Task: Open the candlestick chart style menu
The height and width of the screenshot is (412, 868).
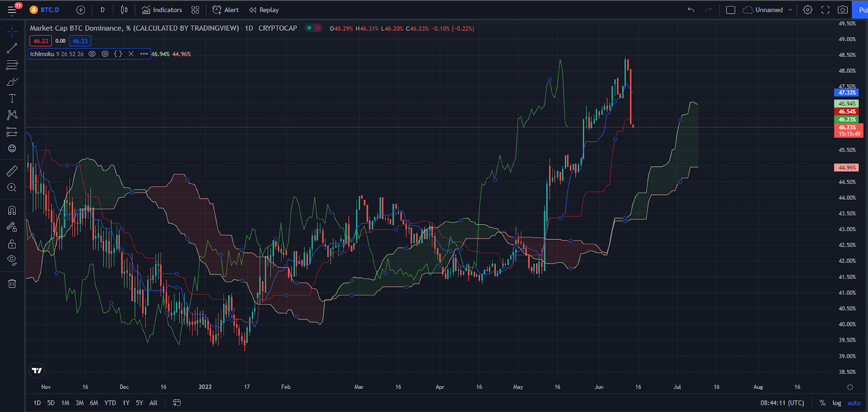Action: pos(124,10)
